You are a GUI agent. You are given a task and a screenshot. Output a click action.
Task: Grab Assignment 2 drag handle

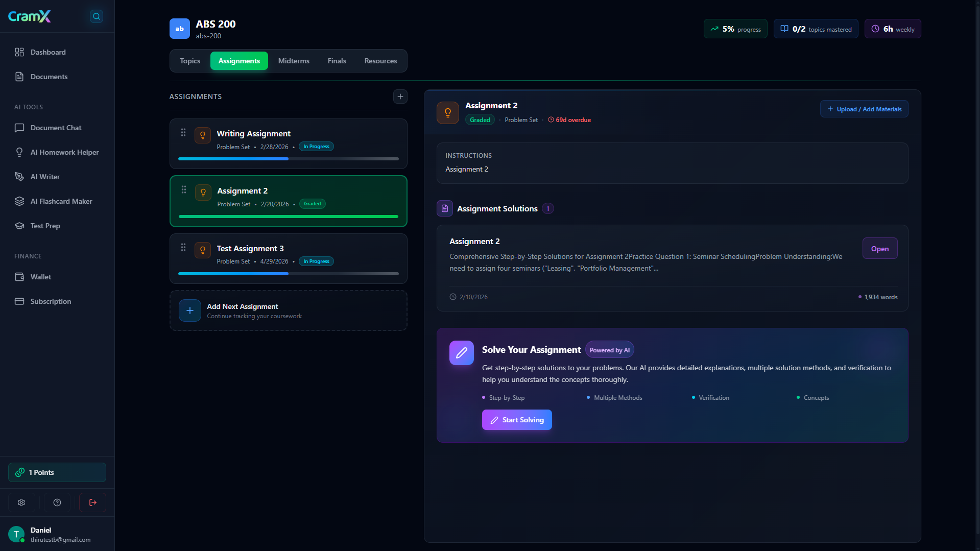[x=184, y=190]
